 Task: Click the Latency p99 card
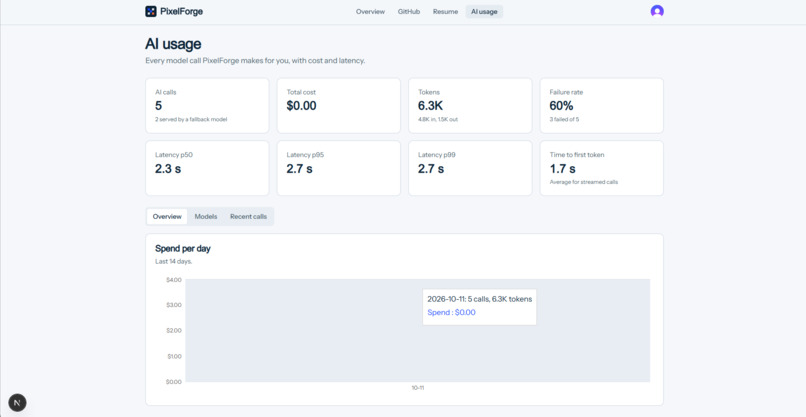click(470, 168)
